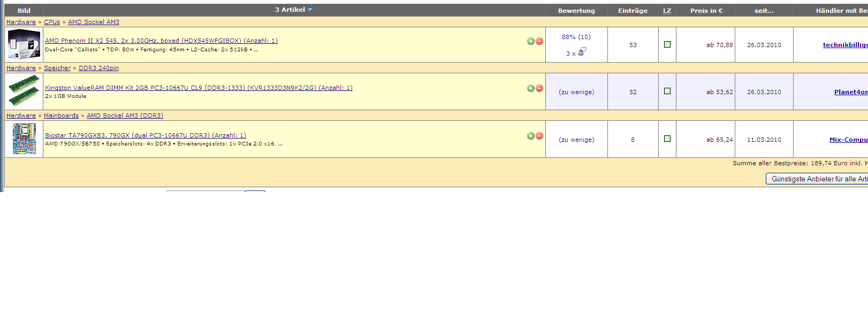Open 'AMD Sockel AM3' category breadcrumb
The image size is (868, 321).
tap(94, 22)
